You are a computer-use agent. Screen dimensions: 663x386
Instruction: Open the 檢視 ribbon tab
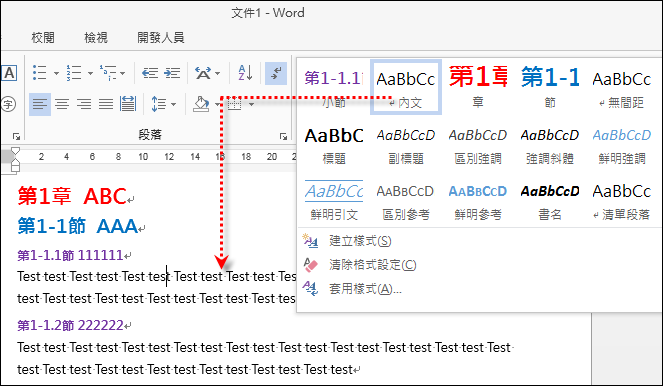click(x=96, y=38)
